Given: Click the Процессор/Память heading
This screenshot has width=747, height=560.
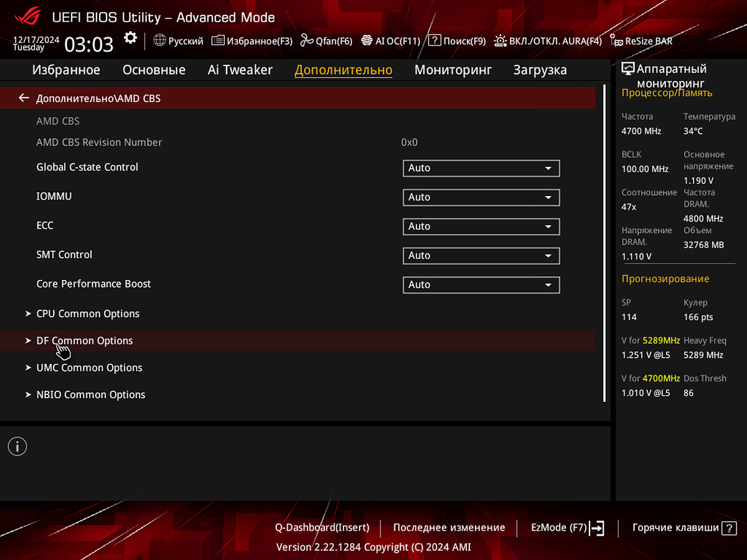Looking at the screenshot, I should tap(667, 93).
